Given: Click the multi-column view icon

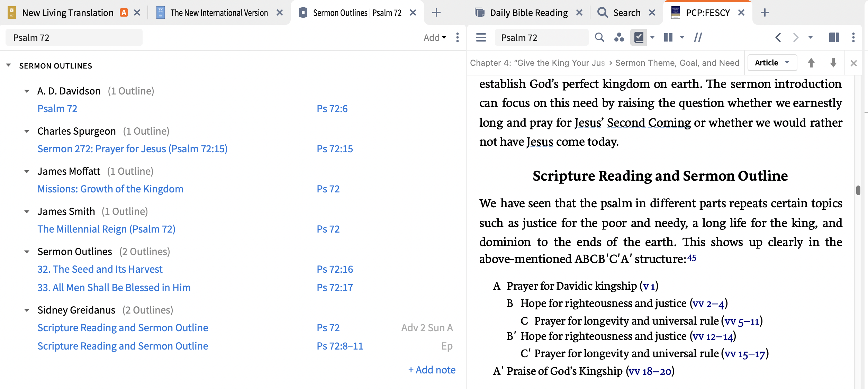Looking at the screenshot, I should tap(668, 37).
